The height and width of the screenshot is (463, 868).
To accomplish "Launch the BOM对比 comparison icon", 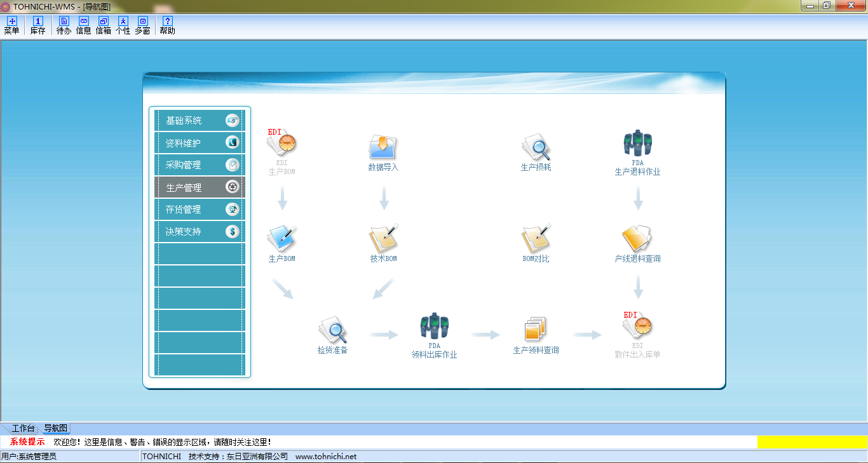I will (x=536, y=239).
